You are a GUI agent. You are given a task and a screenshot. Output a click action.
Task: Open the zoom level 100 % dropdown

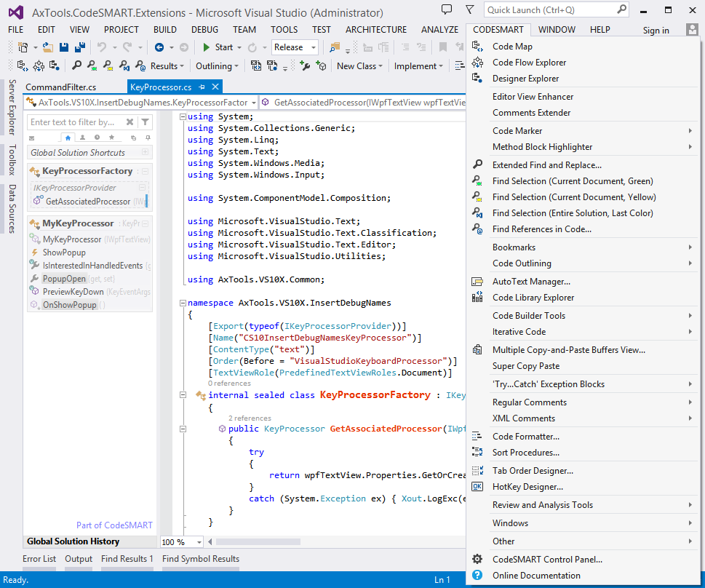coord(199,542)
